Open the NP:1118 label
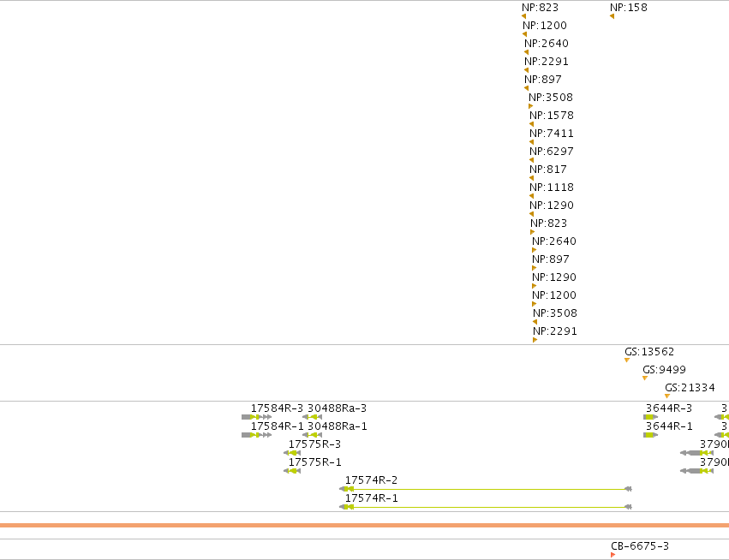The image size is (729, 560). 552,188
